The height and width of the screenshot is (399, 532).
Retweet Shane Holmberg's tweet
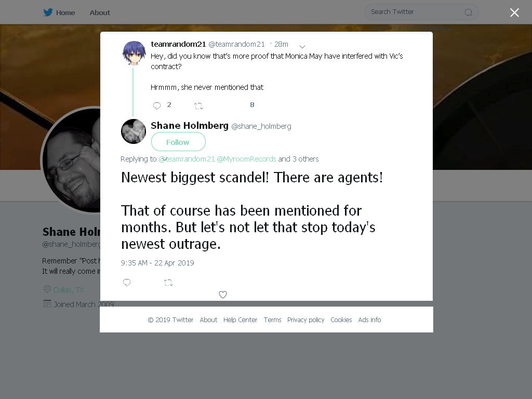coord(168,283)
